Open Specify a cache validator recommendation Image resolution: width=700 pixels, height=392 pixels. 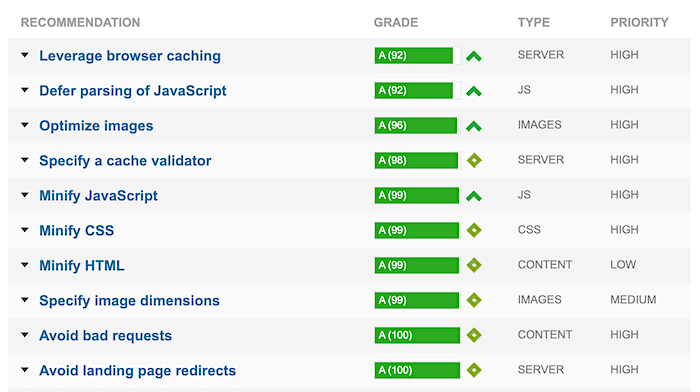[x=125, y=161]
